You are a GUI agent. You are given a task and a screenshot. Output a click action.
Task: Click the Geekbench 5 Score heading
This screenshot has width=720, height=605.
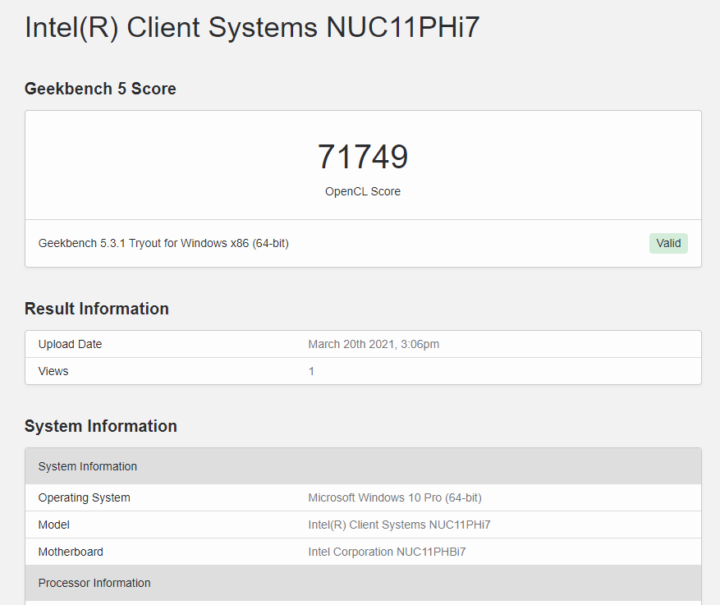(x=100, y=89)
